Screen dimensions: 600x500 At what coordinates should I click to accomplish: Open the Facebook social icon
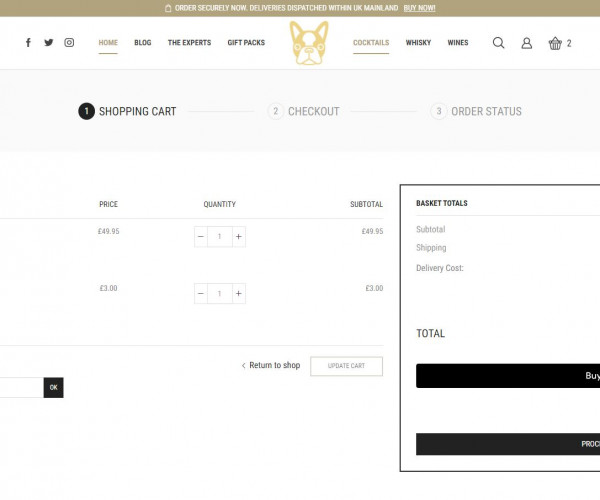tap(28, 43)
